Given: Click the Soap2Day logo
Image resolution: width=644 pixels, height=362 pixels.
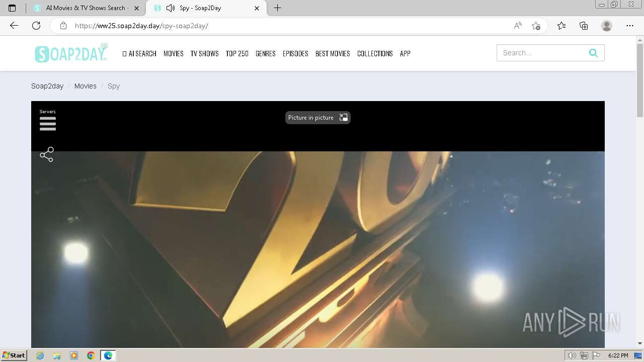Looking at the screenshot, I should pyautogui.click(x=71, y=53).
